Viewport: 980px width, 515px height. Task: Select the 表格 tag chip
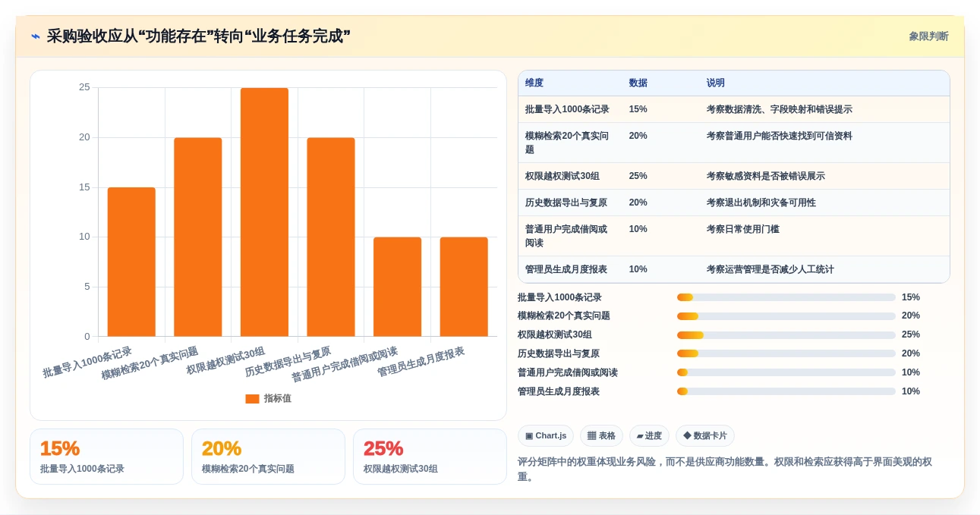(x=601, y=435)
